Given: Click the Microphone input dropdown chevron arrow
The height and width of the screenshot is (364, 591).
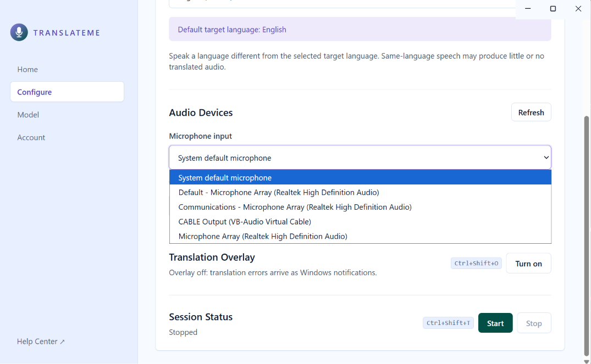Looking at the screenshot, I should click(x=546, y=158).
